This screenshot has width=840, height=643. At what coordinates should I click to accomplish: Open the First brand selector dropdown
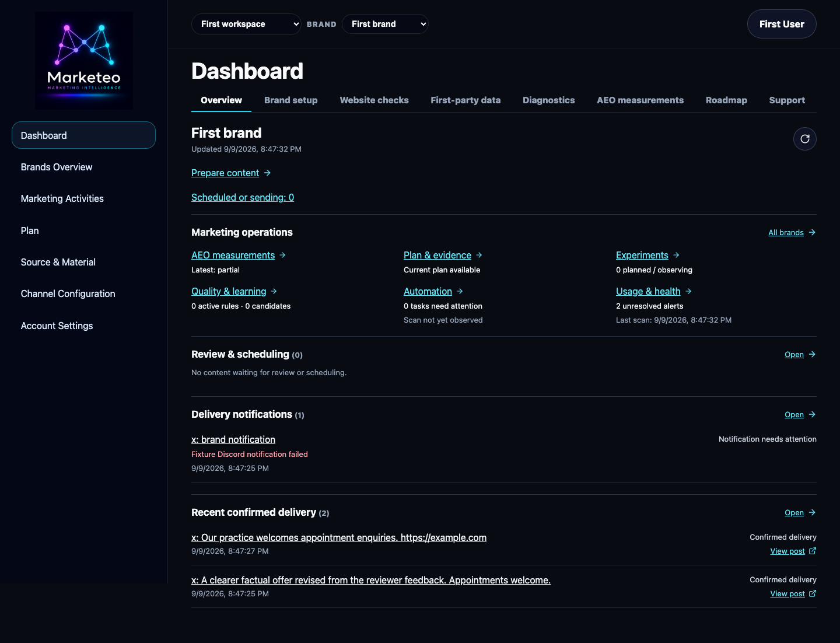[x=385, y=24]
